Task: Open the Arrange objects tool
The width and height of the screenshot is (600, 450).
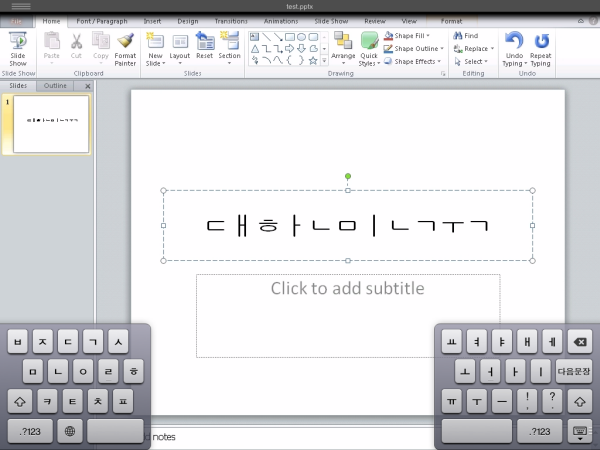Action: pyautogui.click(x=343, y=48)
